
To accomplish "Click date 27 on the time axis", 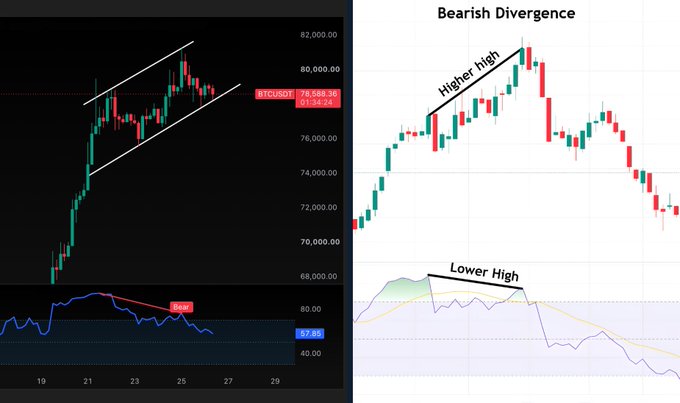I will [228, 381].
